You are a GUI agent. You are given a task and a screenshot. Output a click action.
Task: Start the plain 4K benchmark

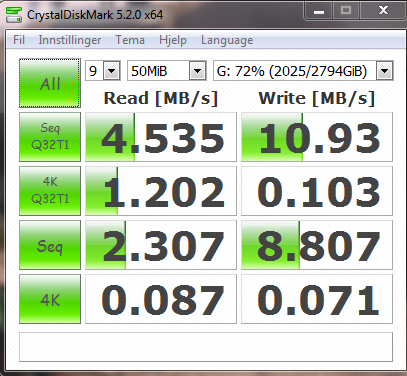point(50,299)
